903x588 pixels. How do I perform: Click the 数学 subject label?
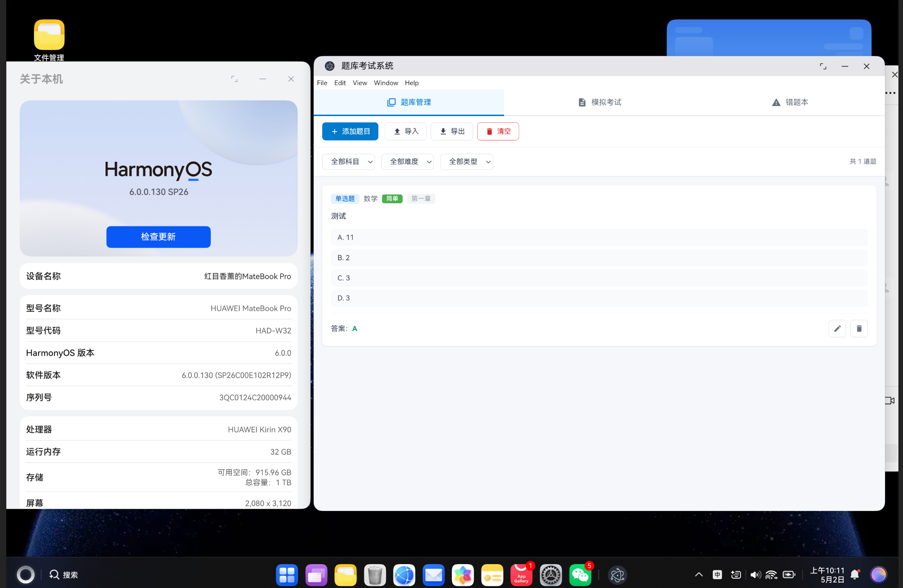pos(370,199)
